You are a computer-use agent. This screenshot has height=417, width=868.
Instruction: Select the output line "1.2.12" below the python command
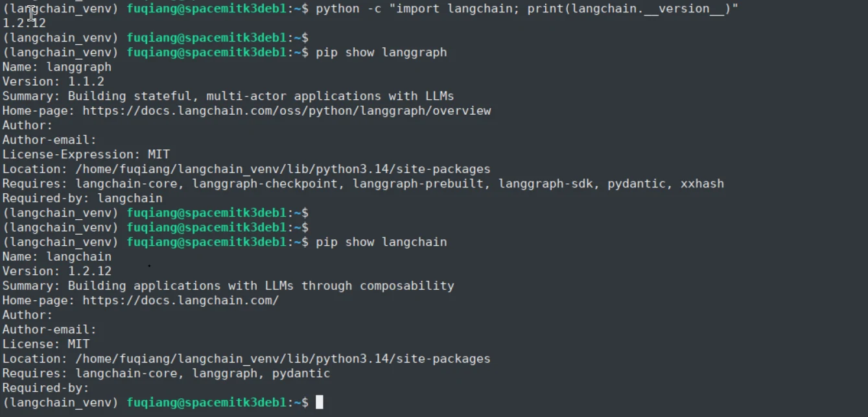tap(24, 23)
